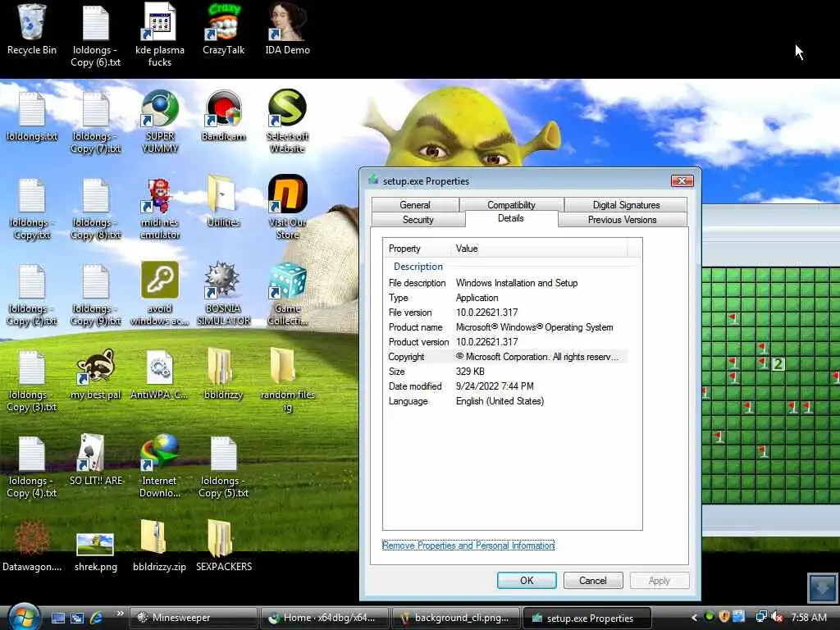840x630 pixels.
Task: Click the muted volume tray icon
Action: [777, 617]
